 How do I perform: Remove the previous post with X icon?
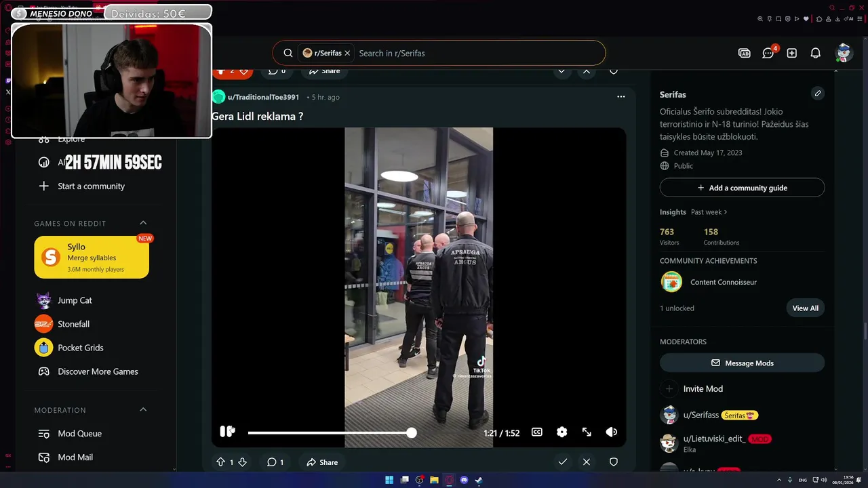587,71
